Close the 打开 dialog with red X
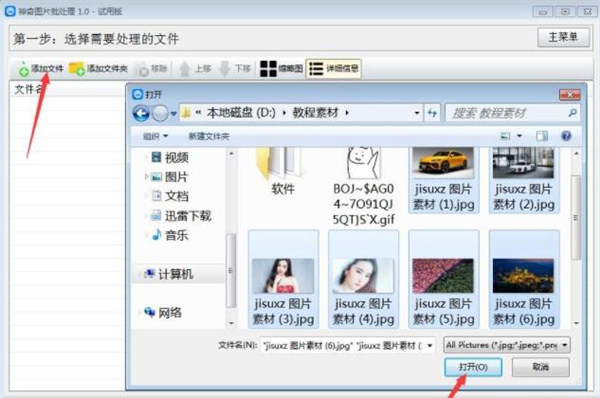 (x=570, y=95)
